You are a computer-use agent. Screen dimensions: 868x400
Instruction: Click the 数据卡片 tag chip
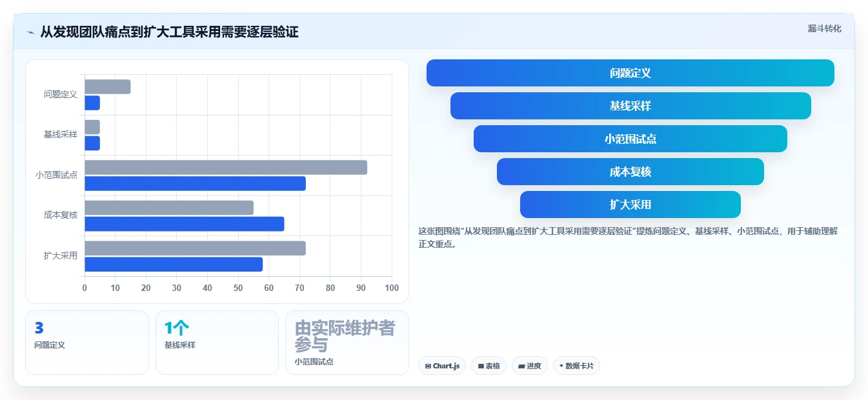[576, 366]
